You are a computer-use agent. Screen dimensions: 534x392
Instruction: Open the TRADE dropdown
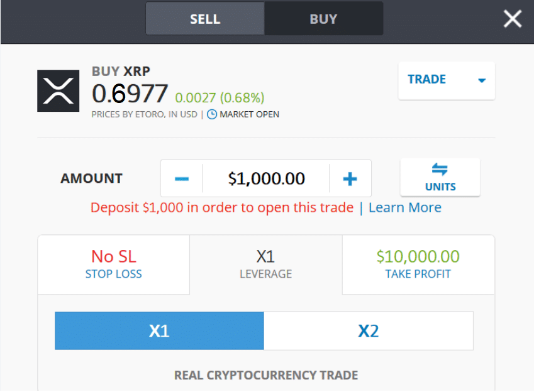pos(447,80)
